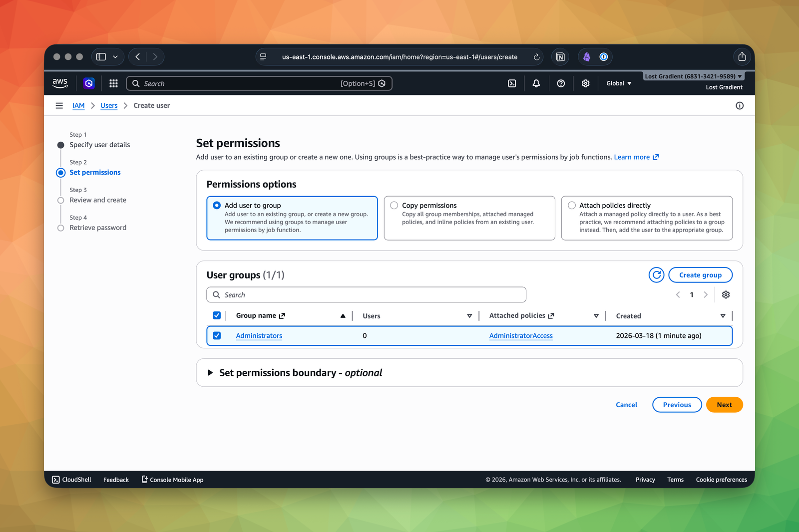Image resolution: width=799 pixels, height=532 pixels.
Task: Refresh the user groups table
Action: (656, 274)
